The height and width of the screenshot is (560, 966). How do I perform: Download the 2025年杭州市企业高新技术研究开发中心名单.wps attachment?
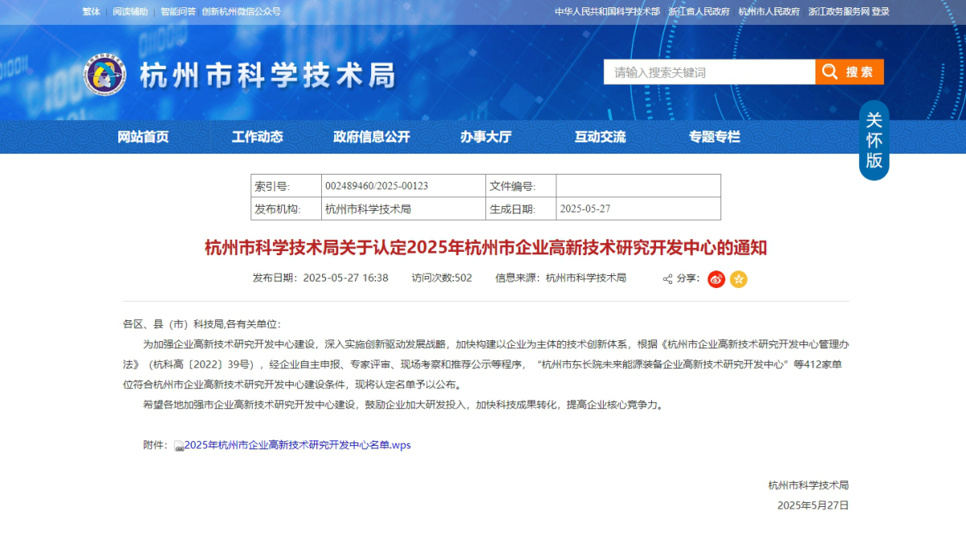coord(297,445)
